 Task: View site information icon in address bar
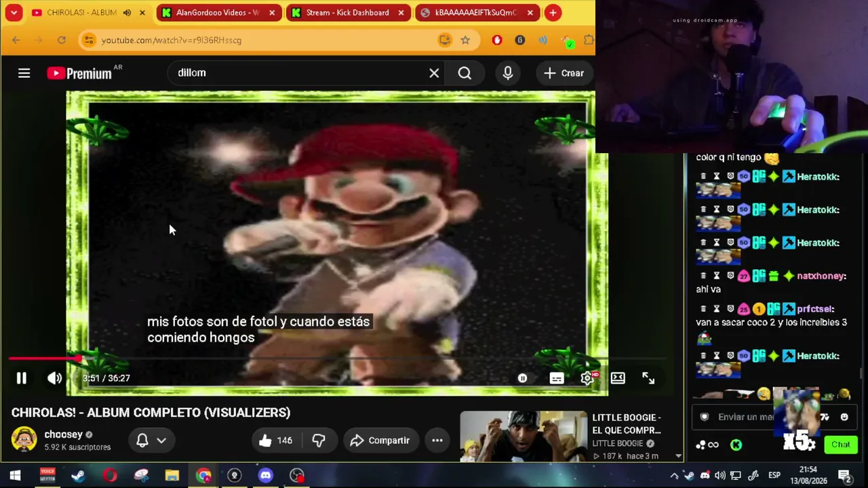pos(89,41)
